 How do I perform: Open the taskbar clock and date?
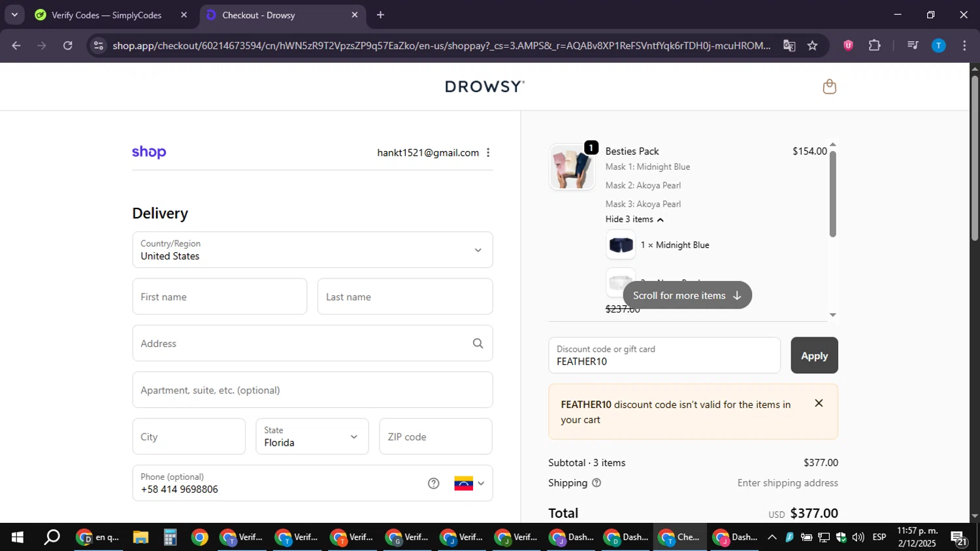pos(917,537)
